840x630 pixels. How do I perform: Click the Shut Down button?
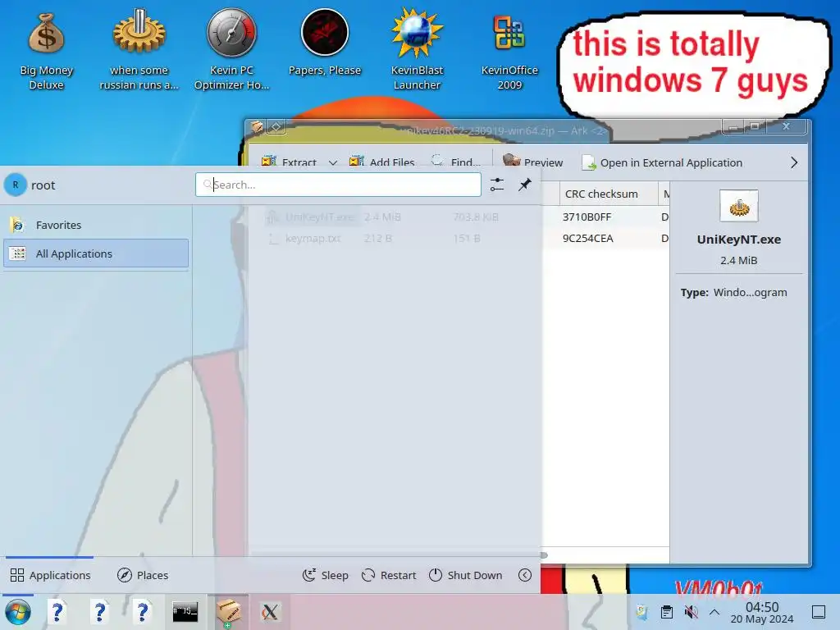coord(465,575)
